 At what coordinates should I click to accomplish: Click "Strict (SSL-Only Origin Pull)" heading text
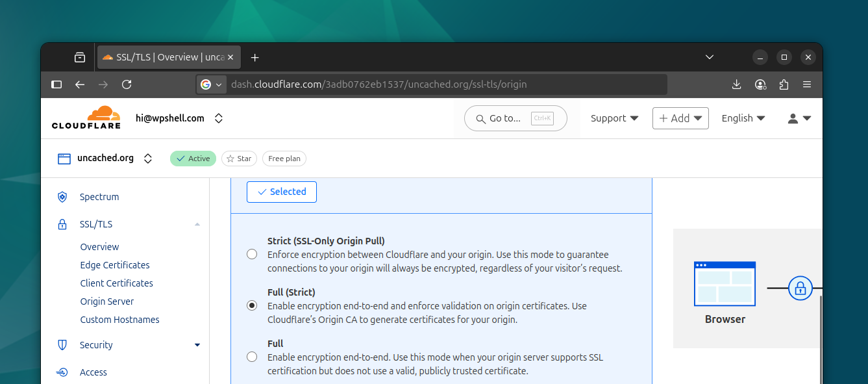[x=326, y=241]
